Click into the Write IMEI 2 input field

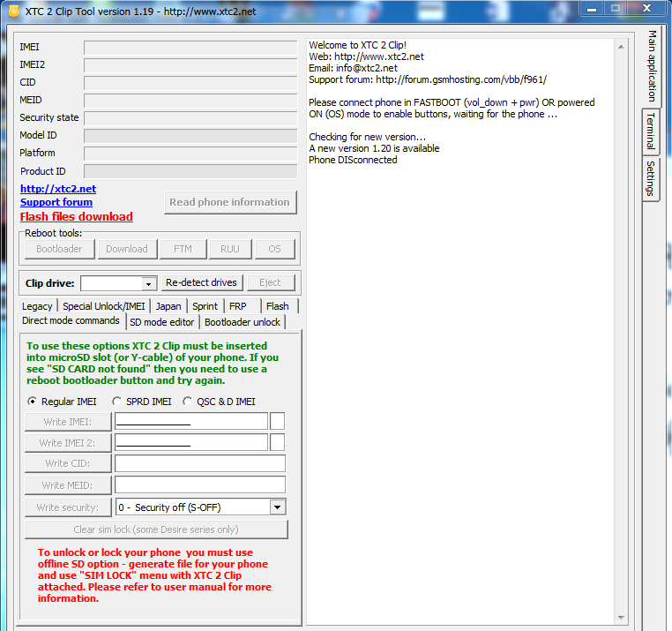[191, 442]
